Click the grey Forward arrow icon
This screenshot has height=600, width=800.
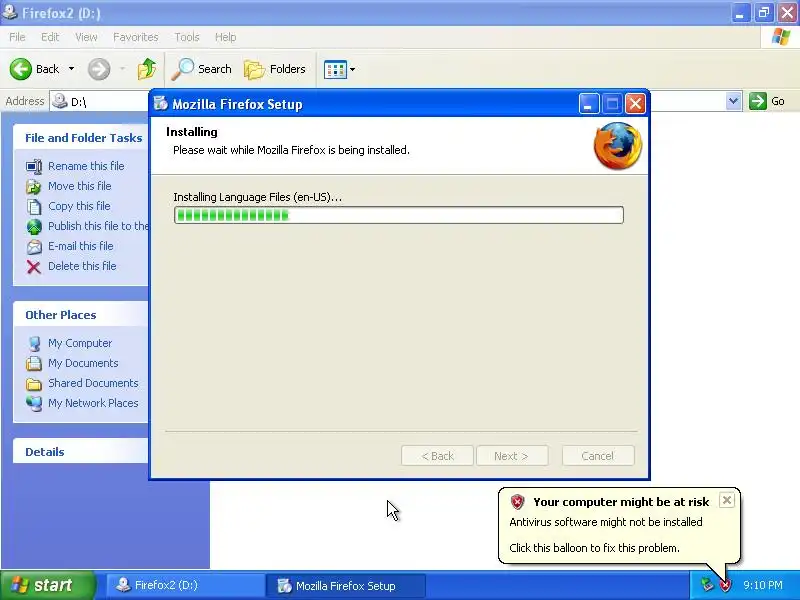tap(99, 69)
